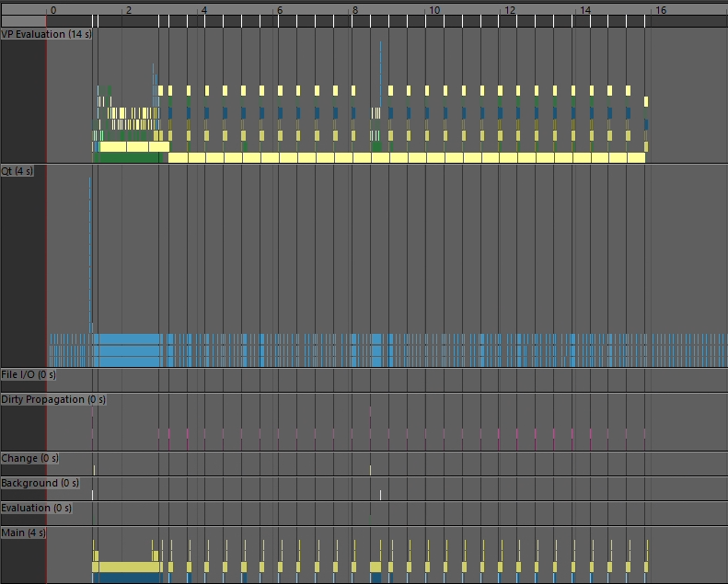Select the wide solid blue block in Qt
Viewport: 728px width, 584px height.
(129, 350)
